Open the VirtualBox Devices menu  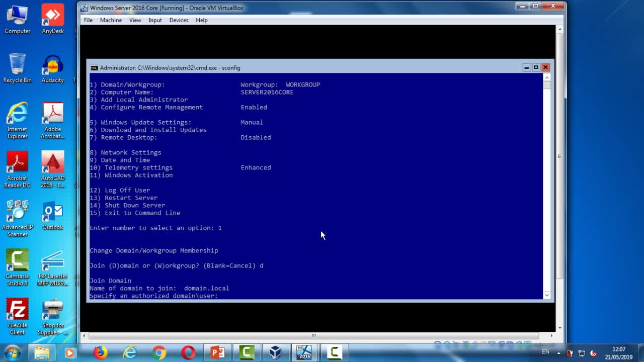(179, 20)
